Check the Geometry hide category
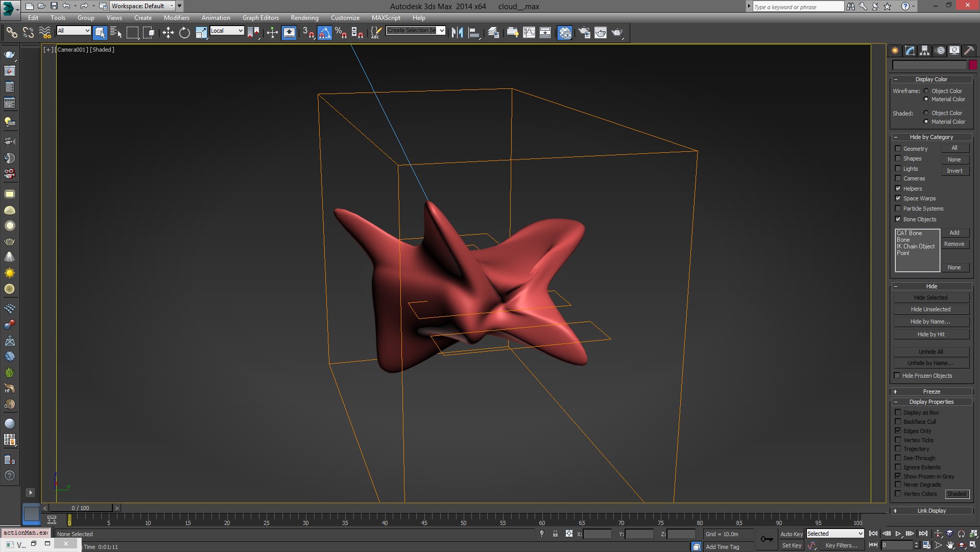Screen dimensions: 980x552 pyautogui.click(x=898, y=149)
